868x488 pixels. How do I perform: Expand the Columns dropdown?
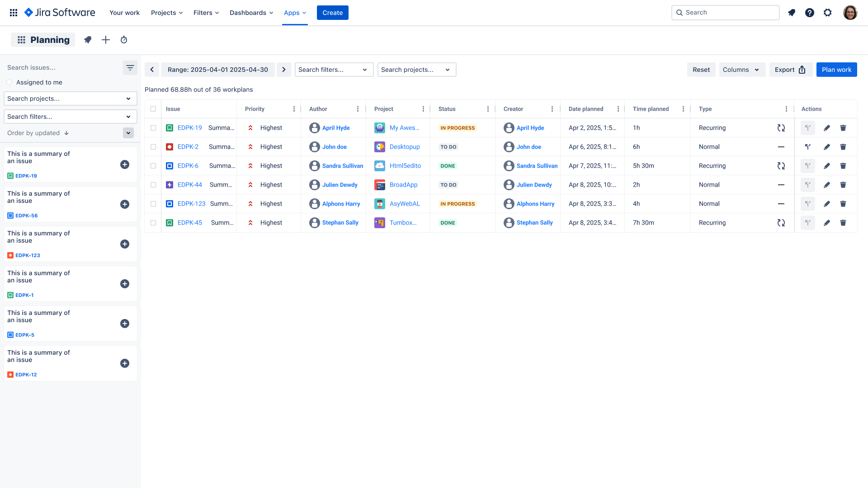coord(742,70)
